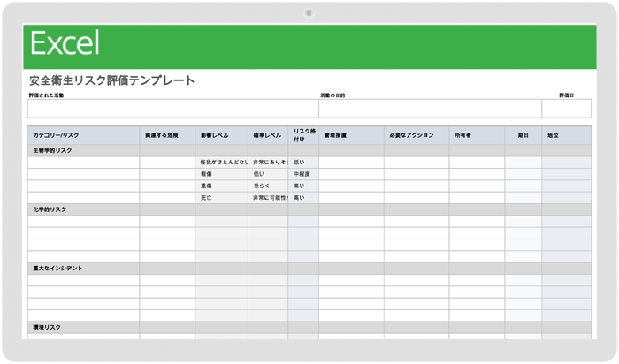Click the 評価日 field label
Screen dimensions: 619x364
(x=567, y=95)
